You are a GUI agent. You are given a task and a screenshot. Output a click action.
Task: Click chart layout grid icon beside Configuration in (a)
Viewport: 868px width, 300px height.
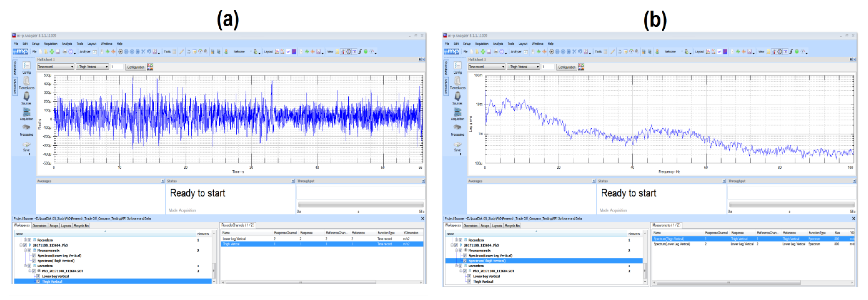150,67
